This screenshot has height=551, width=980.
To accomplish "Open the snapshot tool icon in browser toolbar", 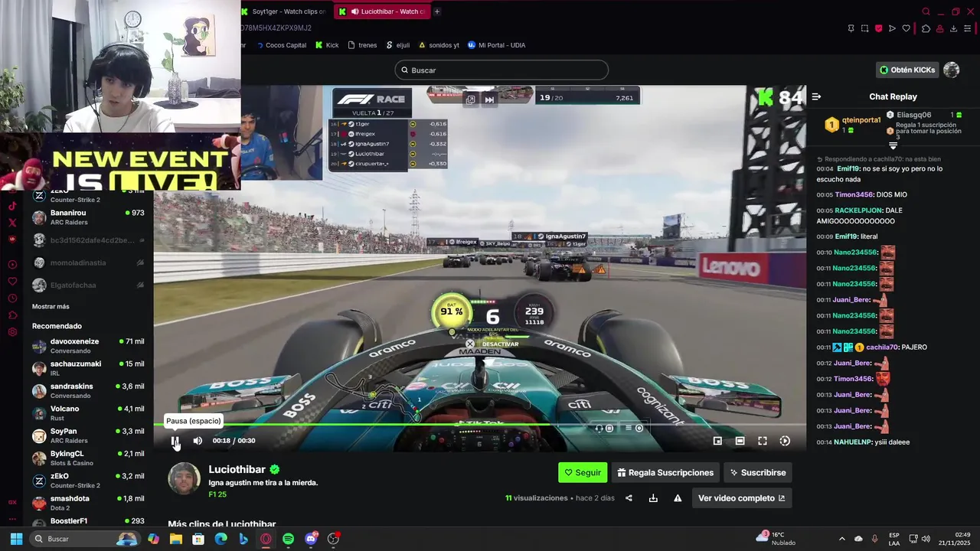I will tap(864, 28).
